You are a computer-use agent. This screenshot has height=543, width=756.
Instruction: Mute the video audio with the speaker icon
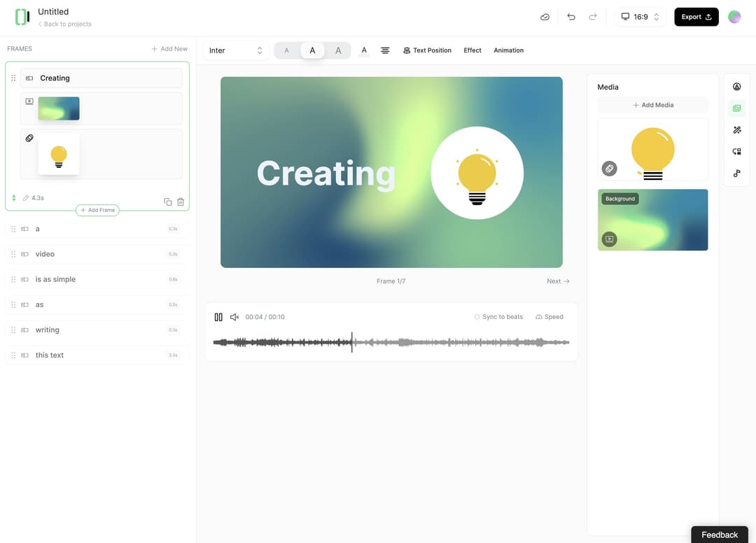(234, 316)
